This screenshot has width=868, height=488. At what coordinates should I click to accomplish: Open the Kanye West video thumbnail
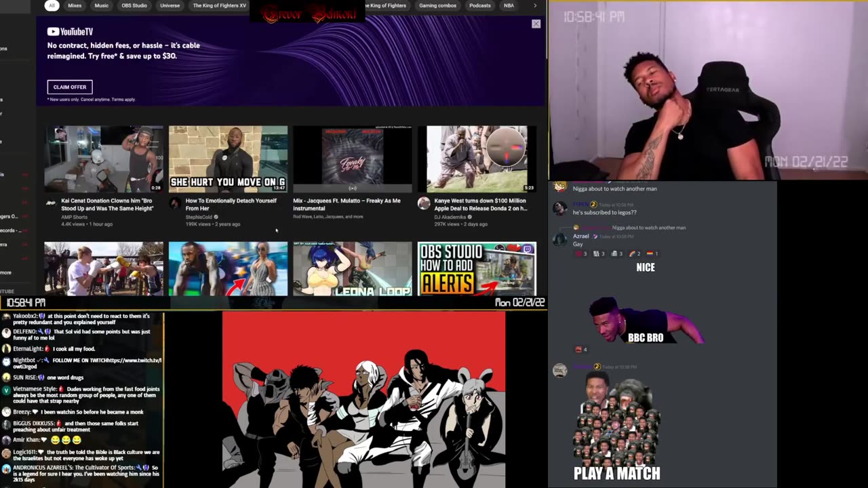pos(477,159)
